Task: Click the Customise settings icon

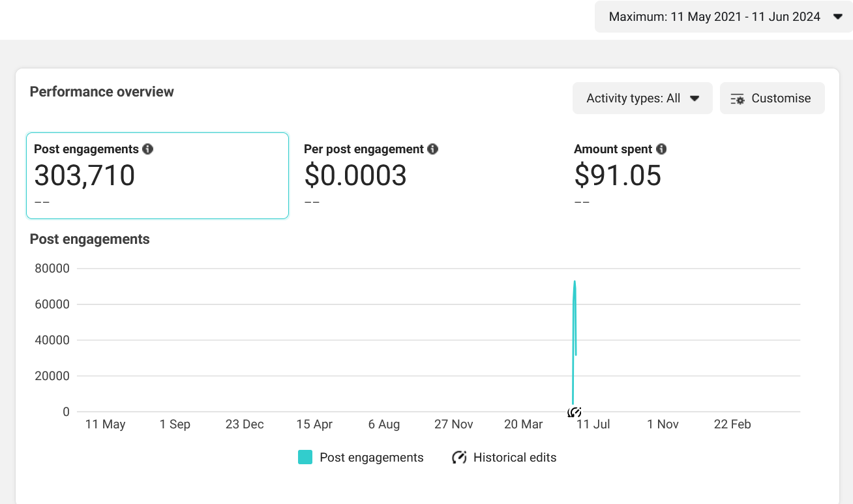Action: [738, 99]
